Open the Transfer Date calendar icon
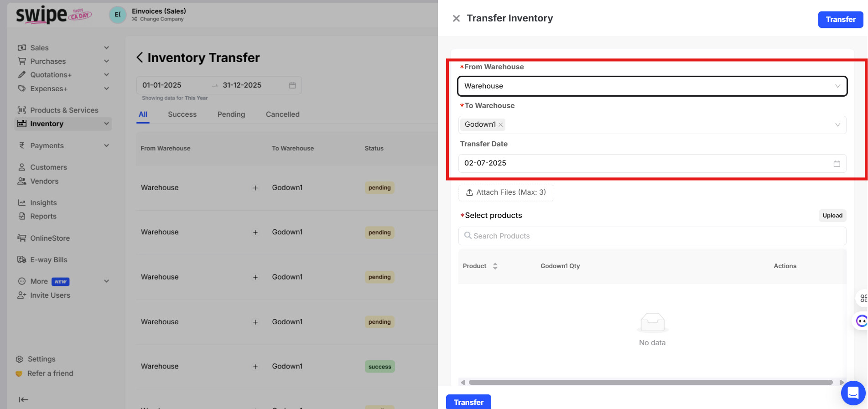 pyautogui.click(x=837, y=164)
